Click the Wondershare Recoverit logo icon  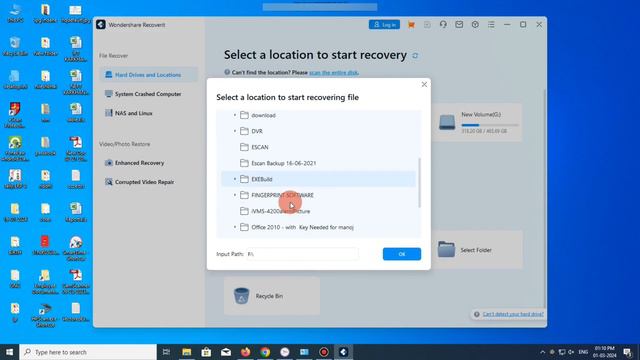click(101, 24)
